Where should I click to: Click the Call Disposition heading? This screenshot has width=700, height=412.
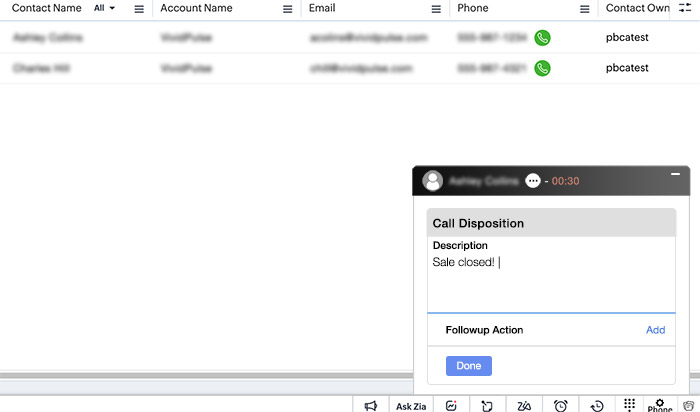tap(478, 223)
